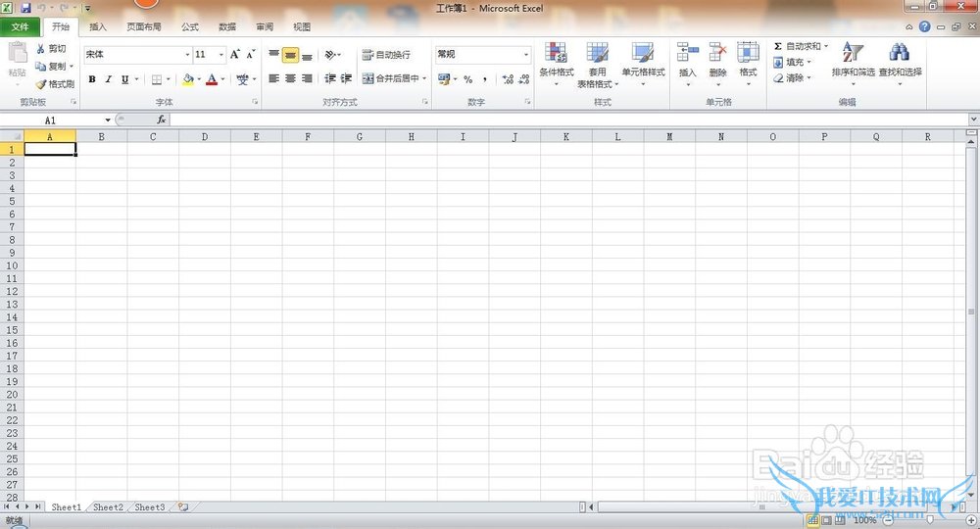Switch to Insert (插入) ribbon tab

pos(97,26)
